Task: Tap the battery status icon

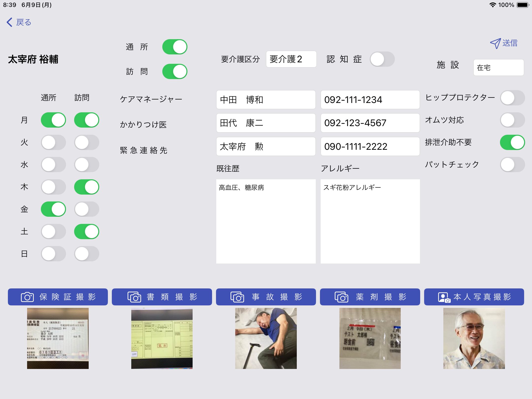Action: tap(523, 5)
